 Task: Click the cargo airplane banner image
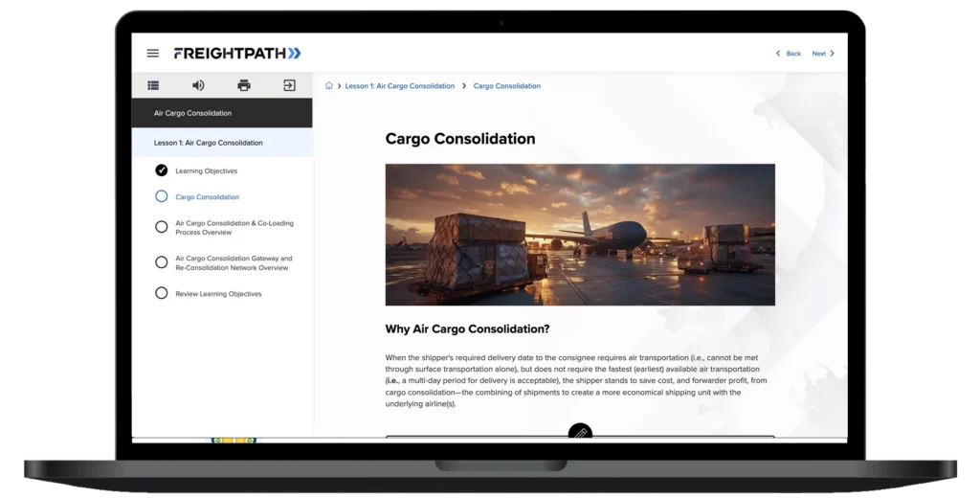(580, 235)
